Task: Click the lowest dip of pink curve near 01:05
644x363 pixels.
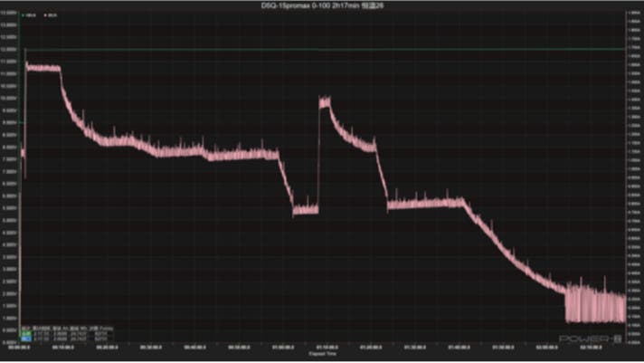Action: coord(305,210)
